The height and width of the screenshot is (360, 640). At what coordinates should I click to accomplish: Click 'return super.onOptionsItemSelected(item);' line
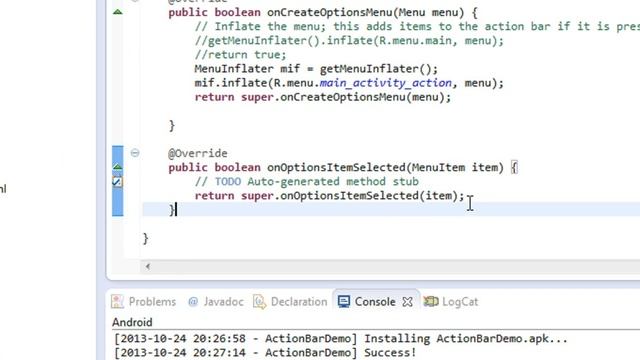coord(329,196)
